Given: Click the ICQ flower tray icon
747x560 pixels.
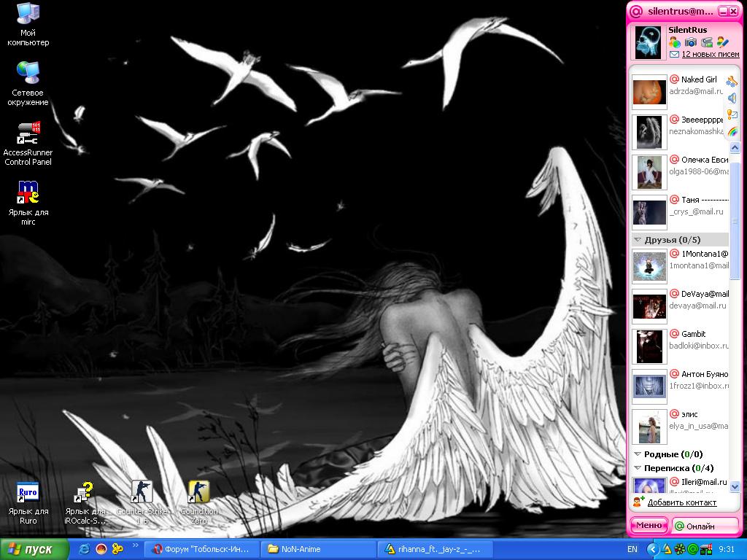Looking at the screenshot, I should pyautogui.click(x=680, y=550).
